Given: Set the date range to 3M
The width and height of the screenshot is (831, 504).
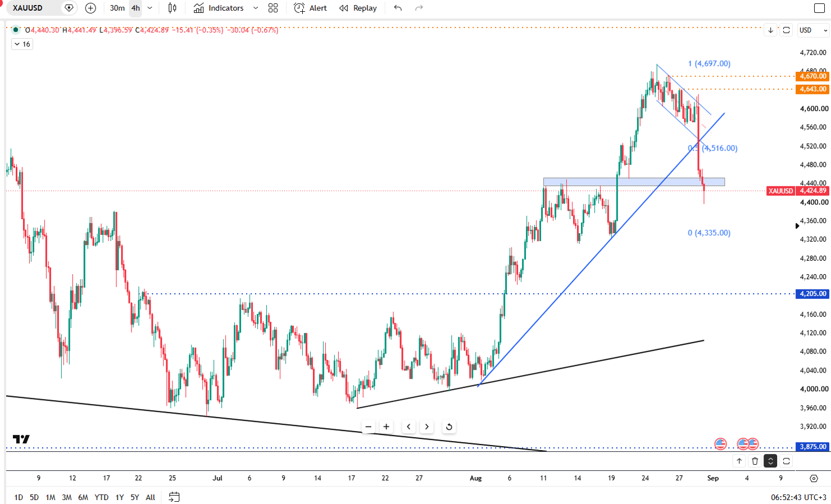Looking at the screenshot, I should [x=67, y=497].
